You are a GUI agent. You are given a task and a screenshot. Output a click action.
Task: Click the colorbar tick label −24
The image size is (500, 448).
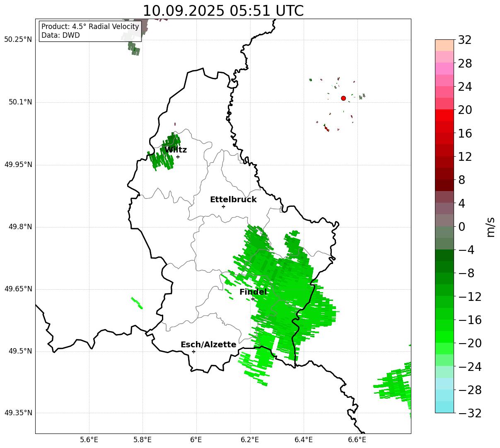pos(470,367)
